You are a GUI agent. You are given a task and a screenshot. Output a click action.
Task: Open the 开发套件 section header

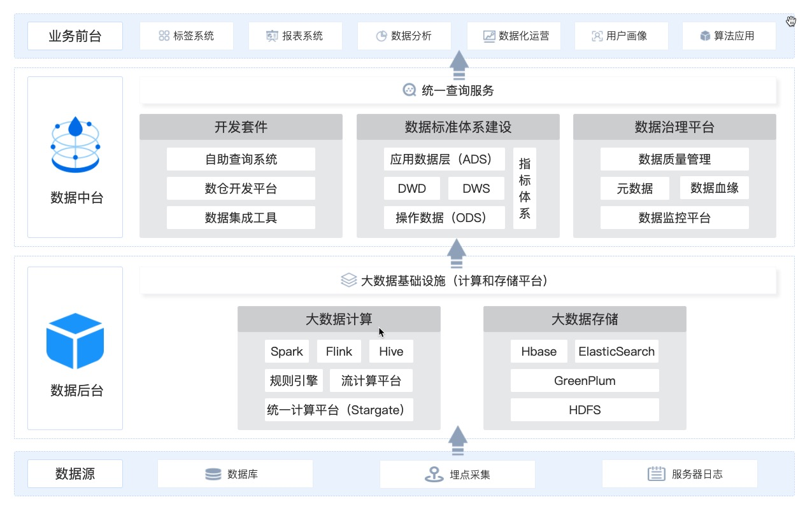[241, 127]
